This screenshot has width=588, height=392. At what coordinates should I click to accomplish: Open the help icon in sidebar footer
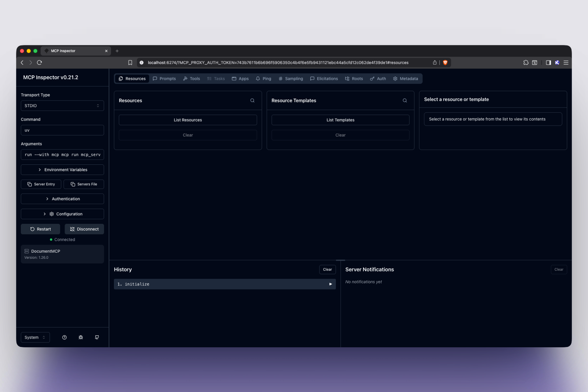pos(64,337)
